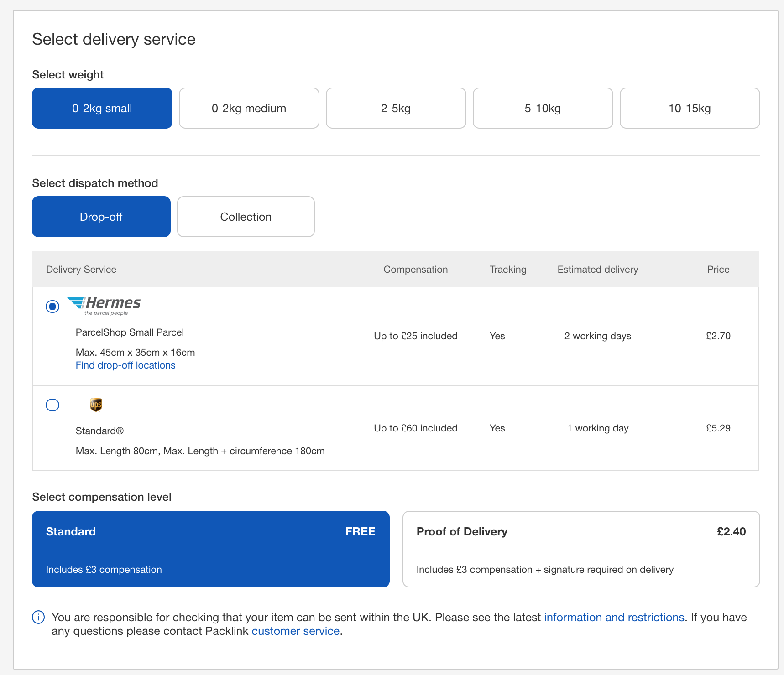Choose Standard FREE compensation level
Screen dimensions: 784x675
tap(211, 549)
